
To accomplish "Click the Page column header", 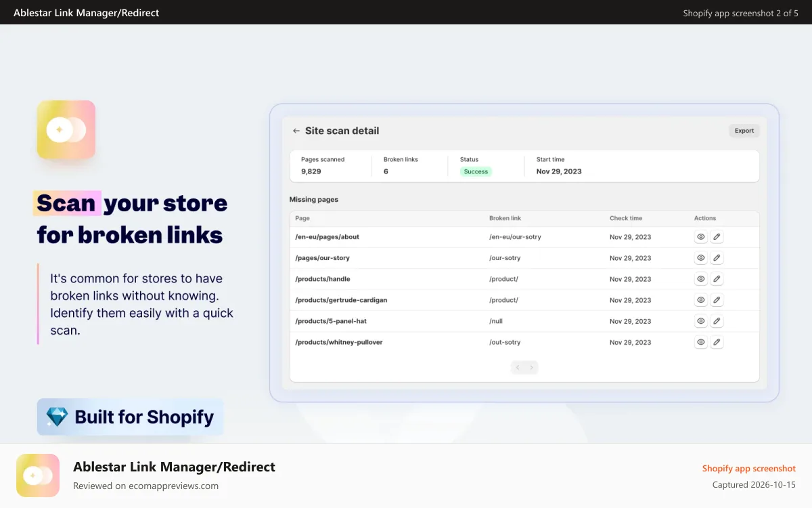I will tap(302, 218).
